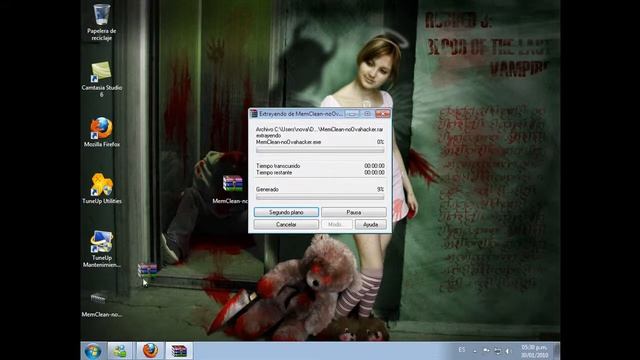Click the Tiempo restante label
The width and height of the screenshot is (640, 360).
click(x=274, y=173)
